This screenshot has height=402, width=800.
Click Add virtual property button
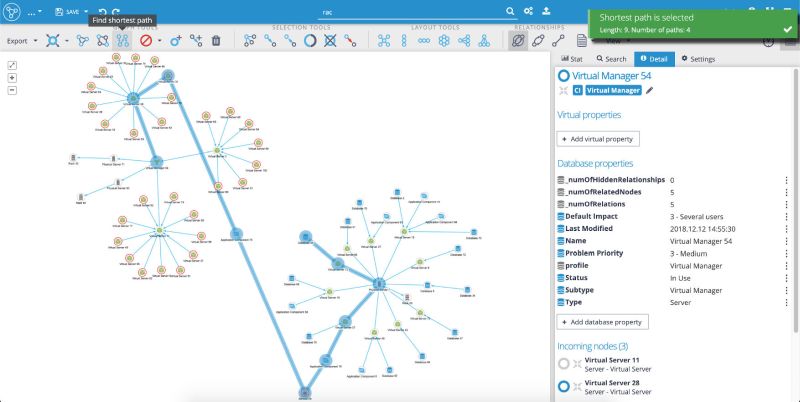(x=597, y=139)
